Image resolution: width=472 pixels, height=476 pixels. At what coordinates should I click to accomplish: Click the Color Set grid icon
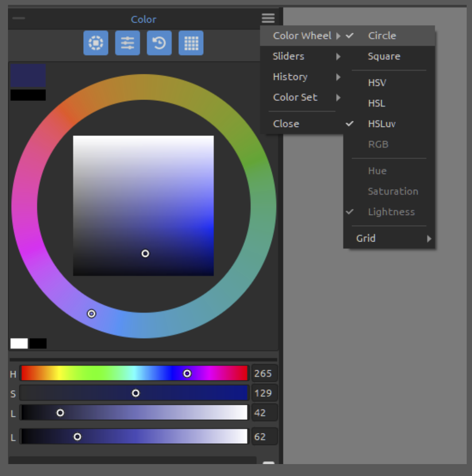click(191, 43)
